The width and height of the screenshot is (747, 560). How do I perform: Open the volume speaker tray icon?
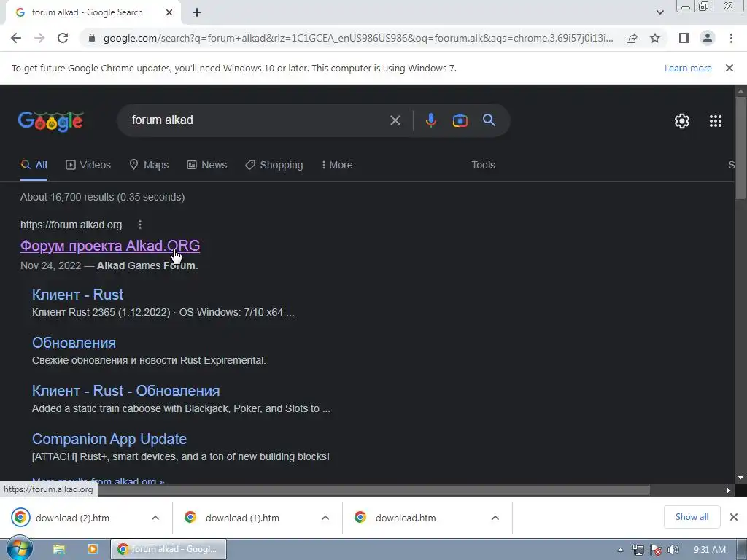tap(673, 550)
